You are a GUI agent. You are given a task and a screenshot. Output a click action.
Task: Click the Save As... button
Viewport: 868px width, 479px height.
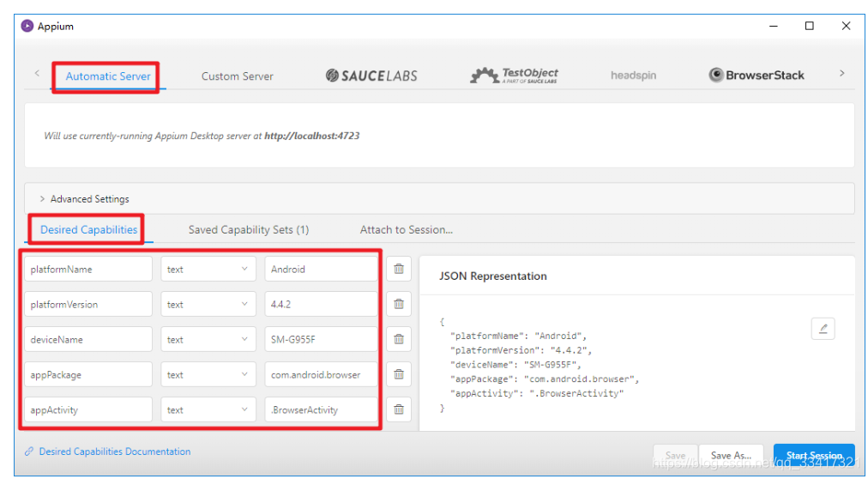coord(732,455)
